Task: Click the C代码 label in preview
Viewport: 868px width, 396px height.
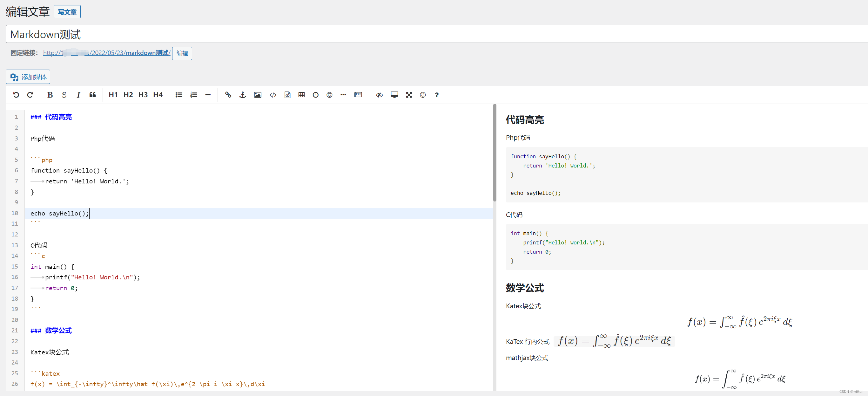Action: 514,215
